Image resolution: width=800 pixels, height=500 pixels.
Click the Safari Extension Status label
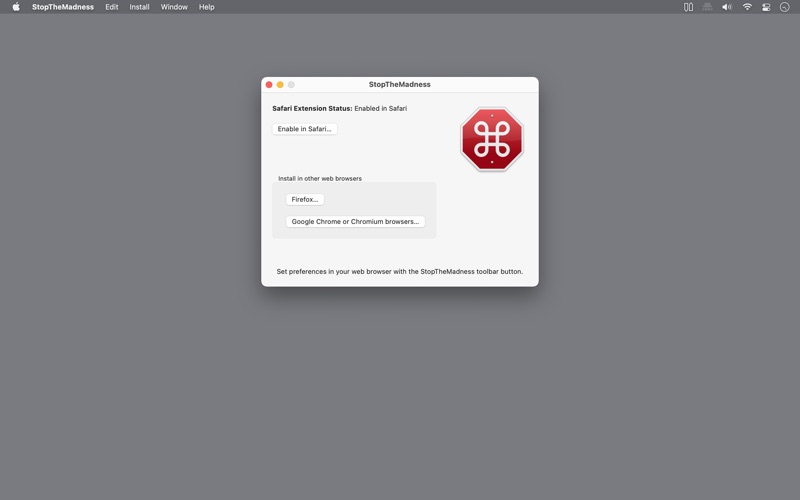312,108
